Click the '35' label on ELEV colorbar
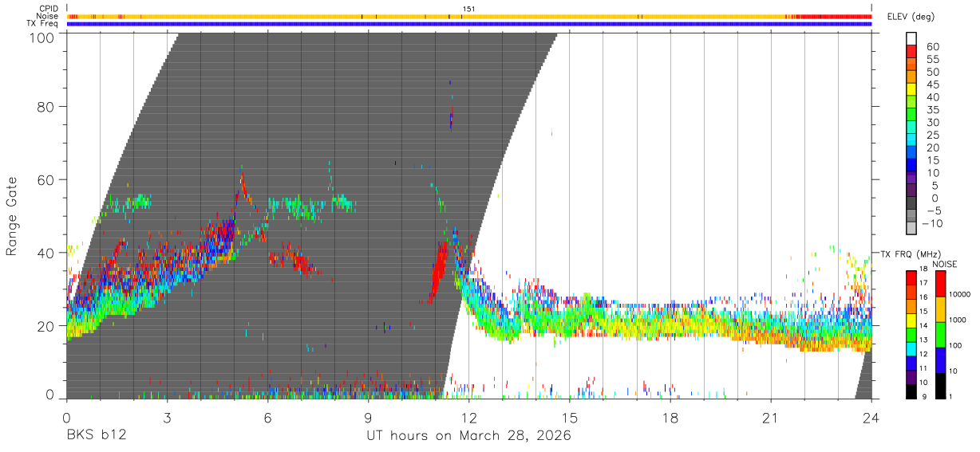Viewport: 980px width, 452px height. [932, 110]
